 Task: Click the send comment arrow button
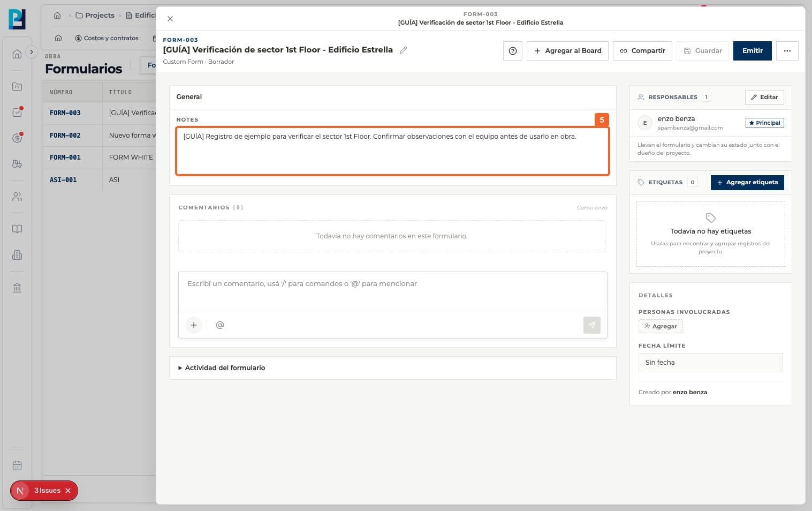point(592,325)
